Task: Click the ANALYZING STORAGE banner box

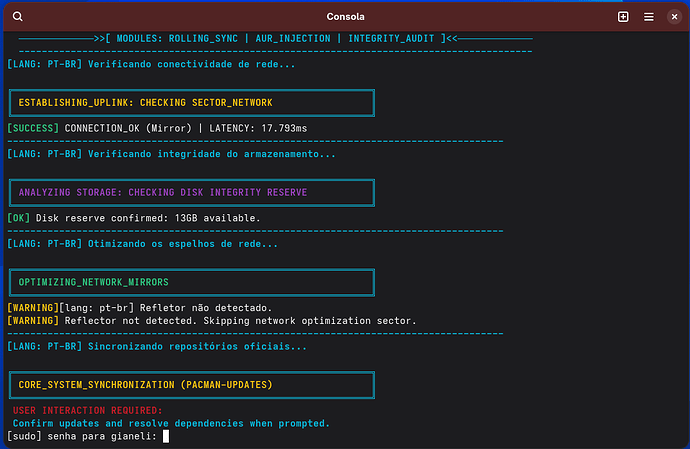Action: click(192, 193)
